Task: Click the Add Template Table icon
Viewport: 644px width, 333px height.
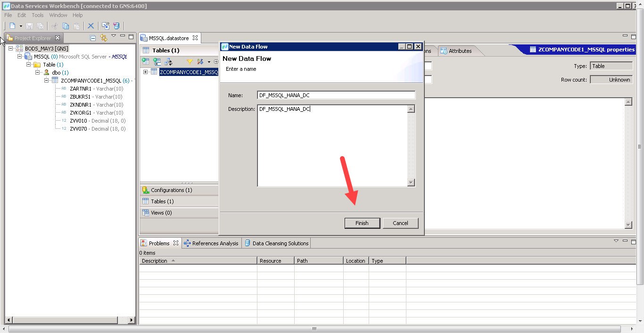Action: 157,61
